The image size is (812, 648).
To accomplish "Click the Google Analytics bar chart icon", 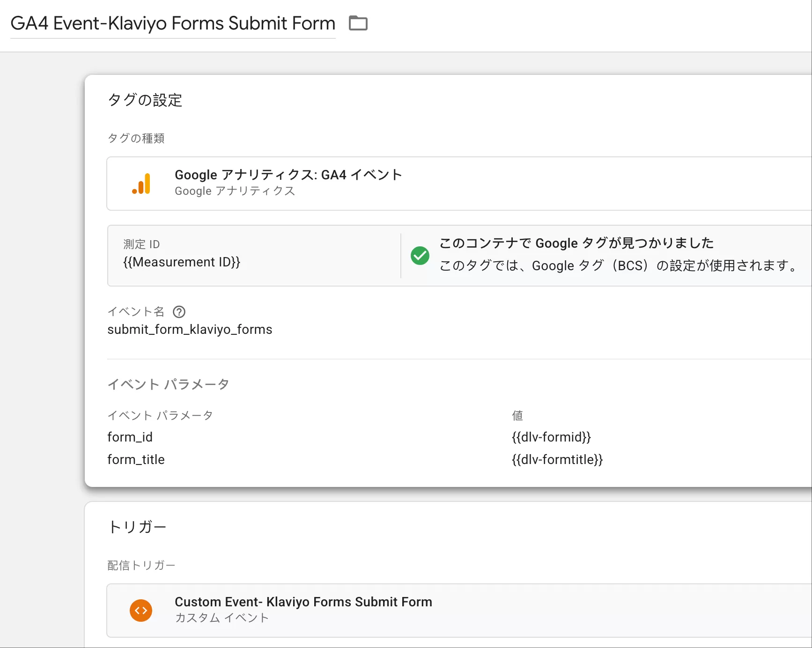I will [141, 184].
